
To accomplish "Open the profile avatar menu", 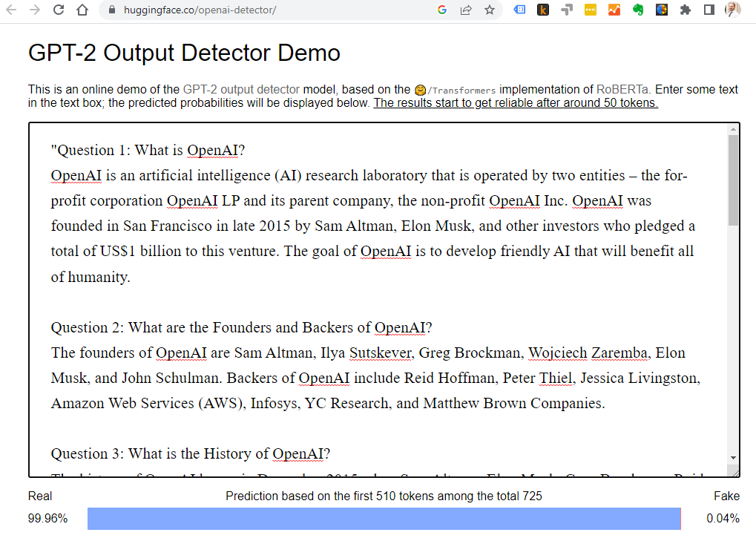I will point(732,10).
